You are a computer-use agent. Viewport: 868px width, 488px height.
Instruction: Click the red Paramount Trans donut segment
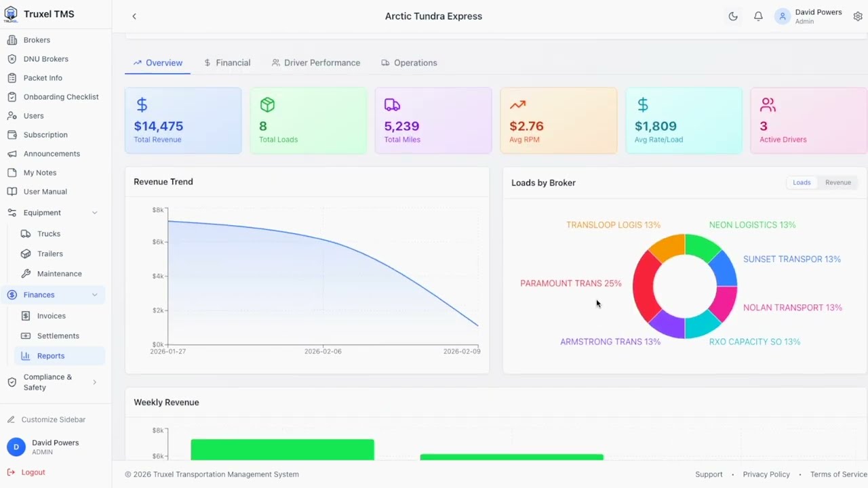[x=644, y=285]
